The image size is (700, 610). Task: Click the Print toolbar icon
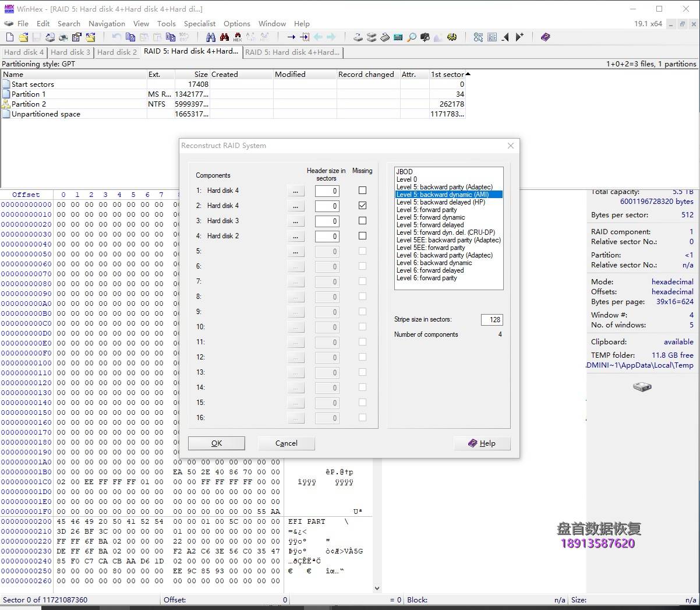(63, 37)
